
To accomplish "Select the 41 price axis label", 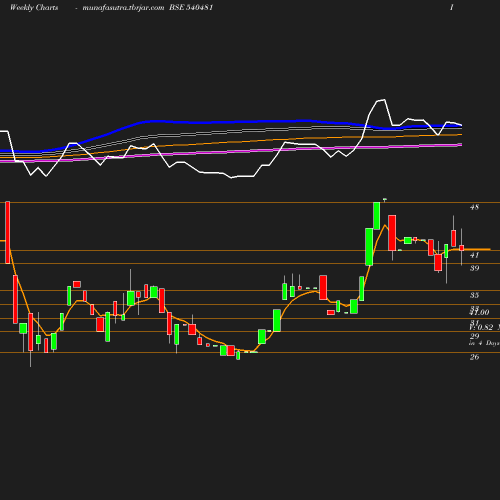I will tap(474, 255).
